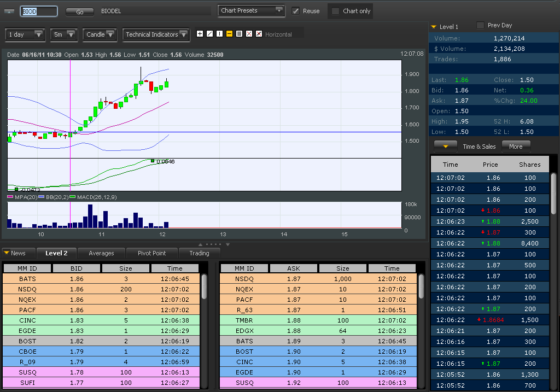
Task: Select the crosshair plus drawing tool
Action: click(x=200, y=34)
